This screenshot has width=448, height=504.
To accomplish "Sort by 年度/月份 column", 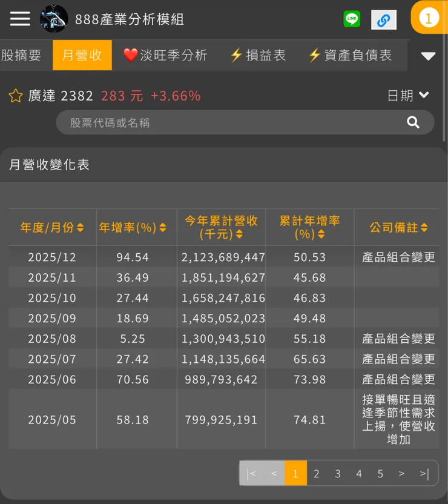I will pyautogui.click(x=52, y=228).
